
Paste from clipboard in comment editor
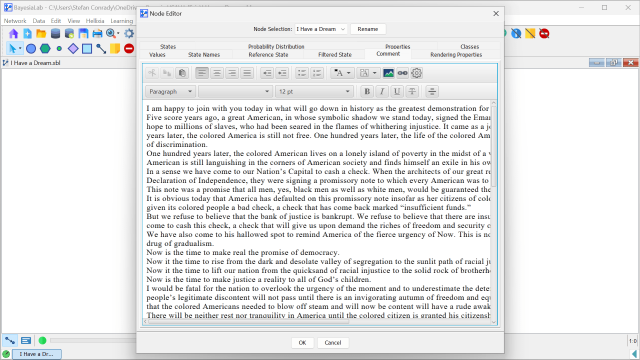coord(182,73)
